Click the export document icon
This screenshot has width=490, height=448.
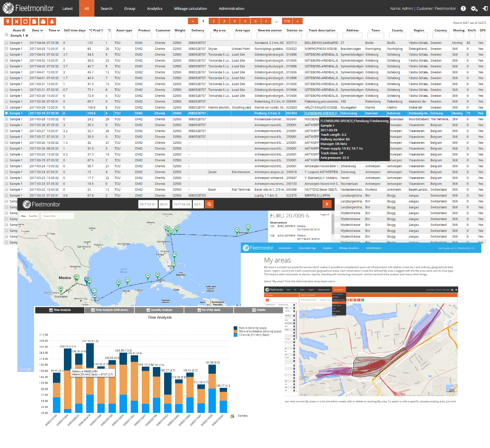pyautogui.click(x=34, y=22)
